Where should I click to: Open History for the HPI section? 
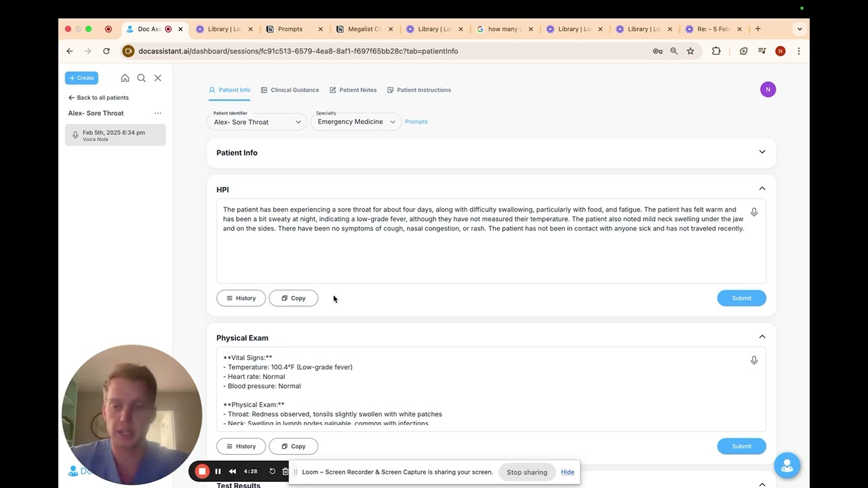coord(241,298)
